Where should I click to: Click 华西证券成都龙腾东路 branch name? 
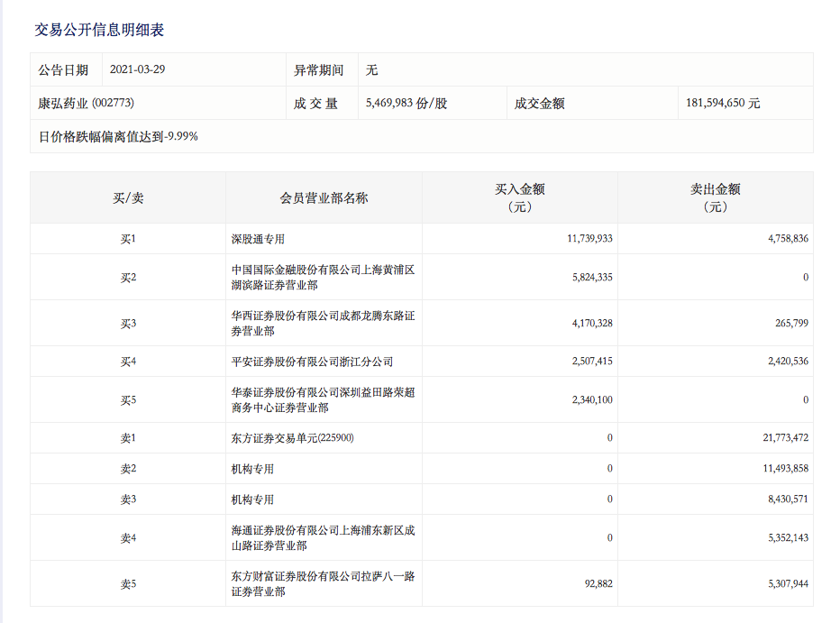(x=323, y=324)
